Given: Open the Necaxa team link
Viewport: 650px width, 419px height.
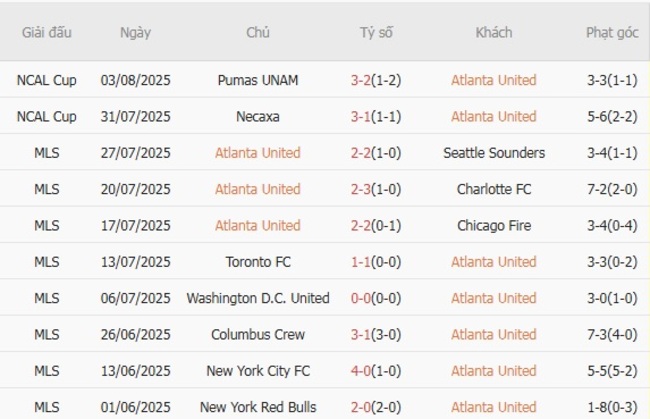Looking at the screenshot, I should [257, 117].
